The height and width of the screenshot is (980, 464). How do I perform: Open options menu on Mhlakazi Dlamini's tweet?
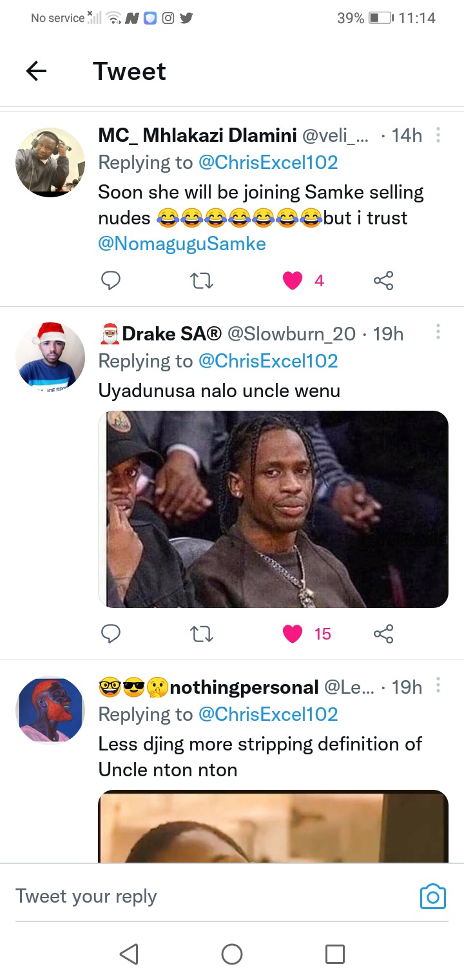[438, 135]
